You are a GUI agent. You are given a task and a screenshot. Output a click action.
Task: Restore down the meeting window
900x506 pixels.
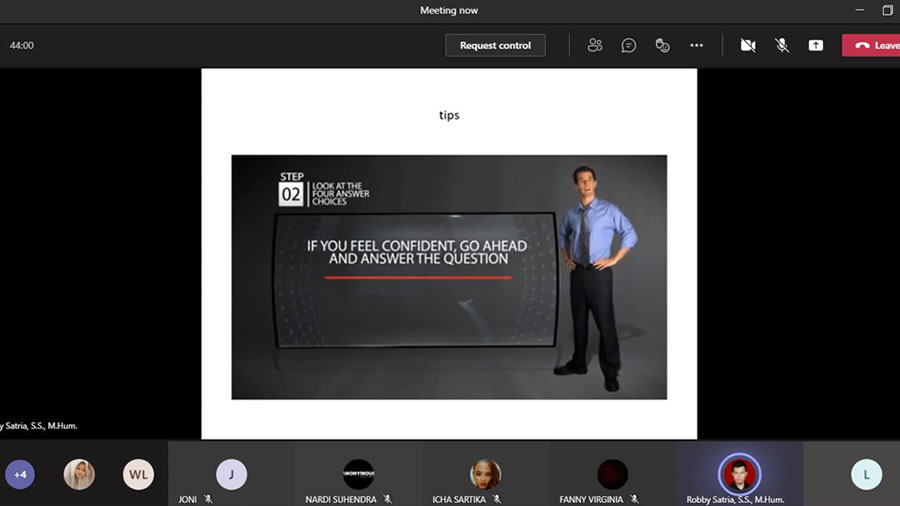887,10
